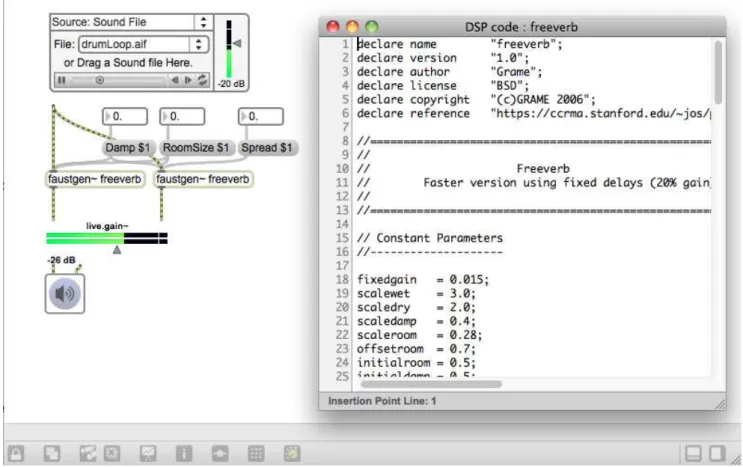The height and width of the screenshot is (467, 743).
Task: Step backward with the left arrow in the player
Action: (x=174, y=80)
